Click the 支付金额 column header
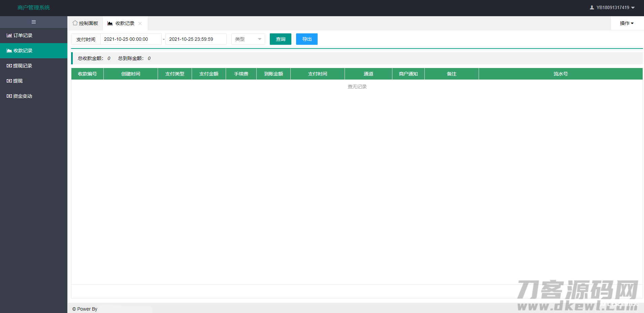Screen dimensions: 644x313 [209, 74]
